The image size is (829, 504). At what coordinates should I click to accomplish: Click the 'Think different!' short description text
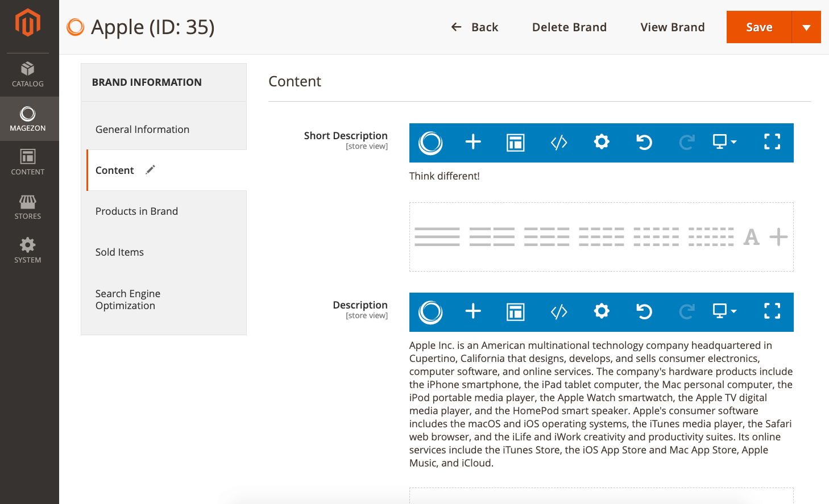[x=445, y=176]
